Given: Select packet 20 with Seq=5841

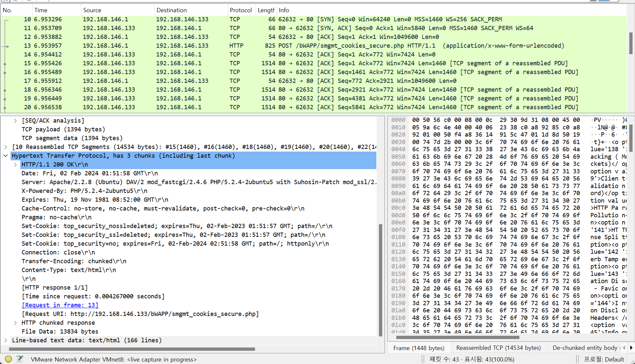Looking at the screenshot, I should 313,107.
